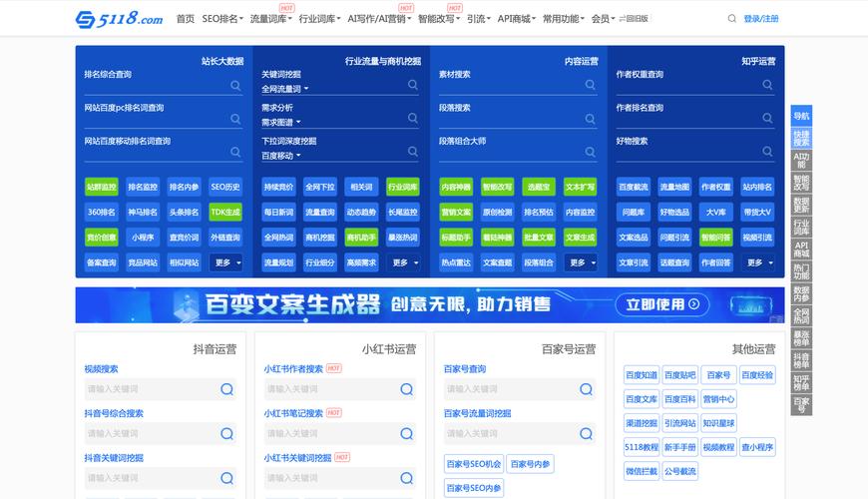Click the 登录/注册 link
The image size is (868, 499).
(x=761, y=19)
